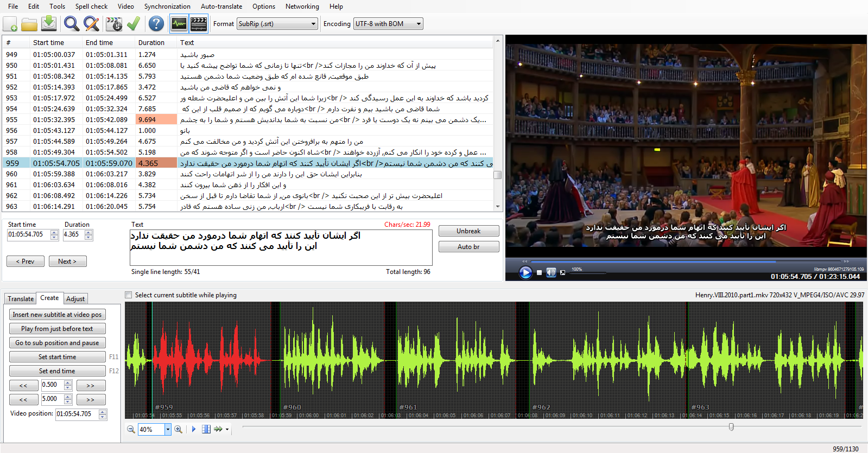Select subtitle row number 955
Viewport: 868px width, 453px height.
248,119
